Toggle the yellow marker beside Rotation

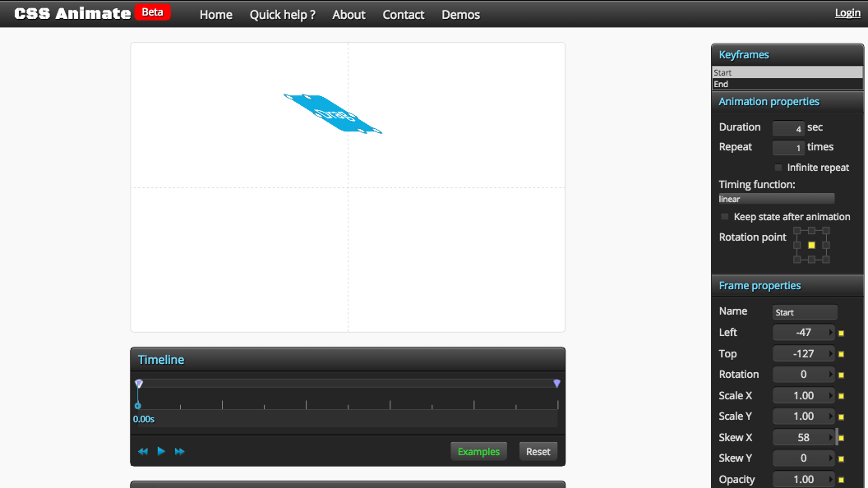click(x=842, y=375)
